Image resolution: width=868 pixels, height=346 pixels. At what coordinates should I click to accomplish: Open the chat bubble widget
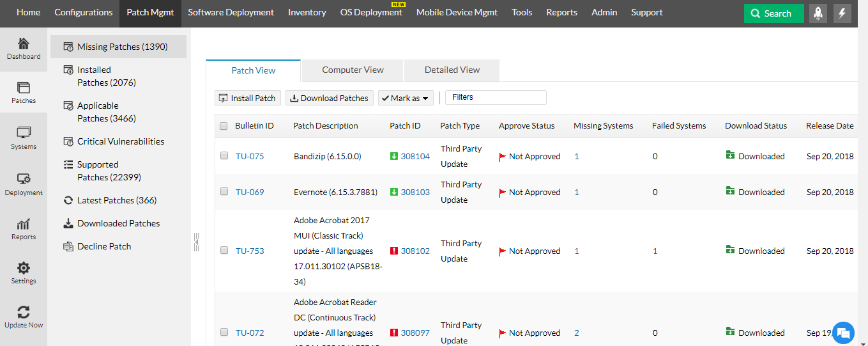[x=842, y=333]
